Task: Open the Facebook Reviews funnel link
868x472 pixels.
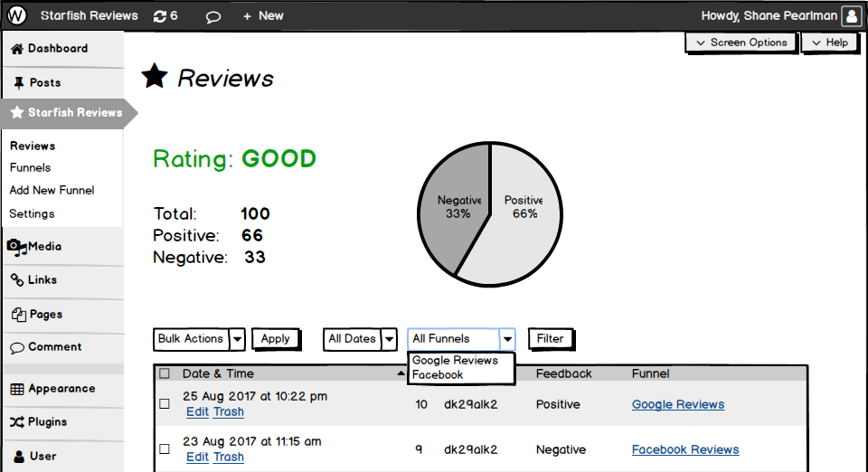Action: click(685, 450)
